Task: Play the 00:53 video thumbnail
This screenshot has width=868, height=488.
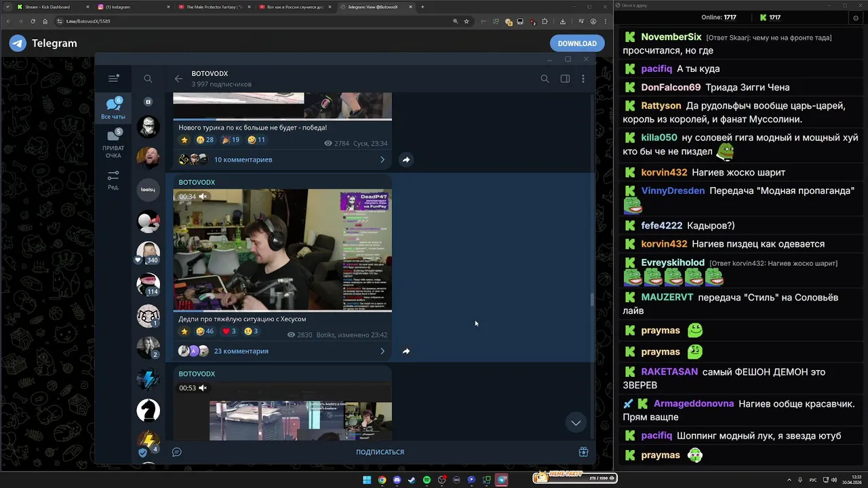Action: (282, 410)
